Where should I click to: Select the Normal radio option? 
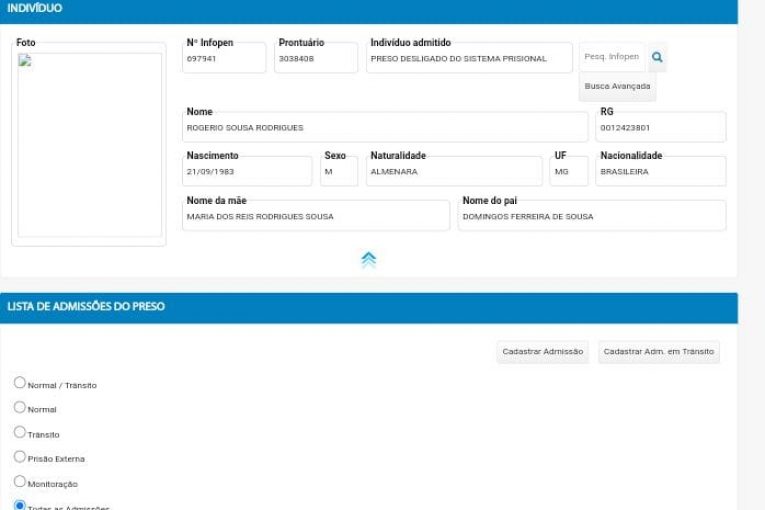pos(20,408)
